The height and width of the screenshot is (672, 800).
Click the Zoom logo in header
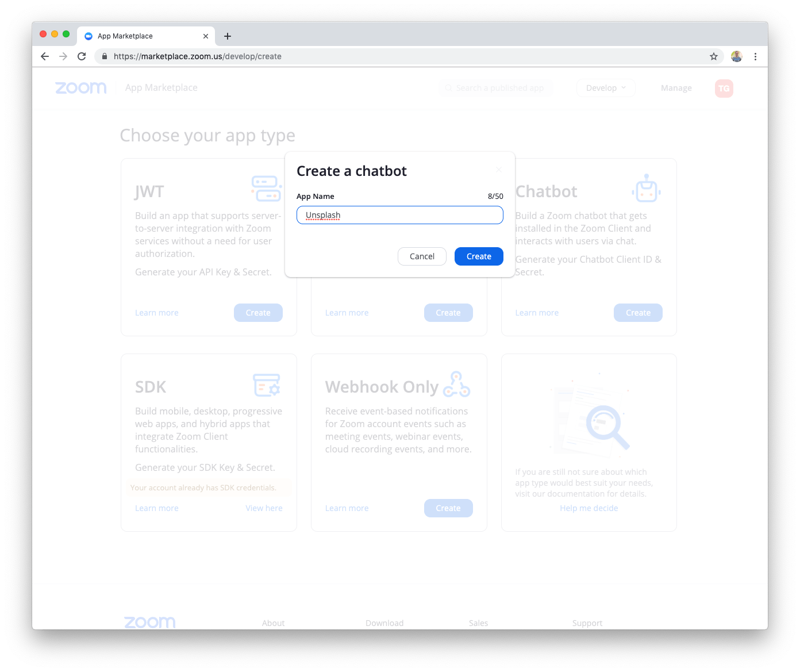(x=81, y=88)
